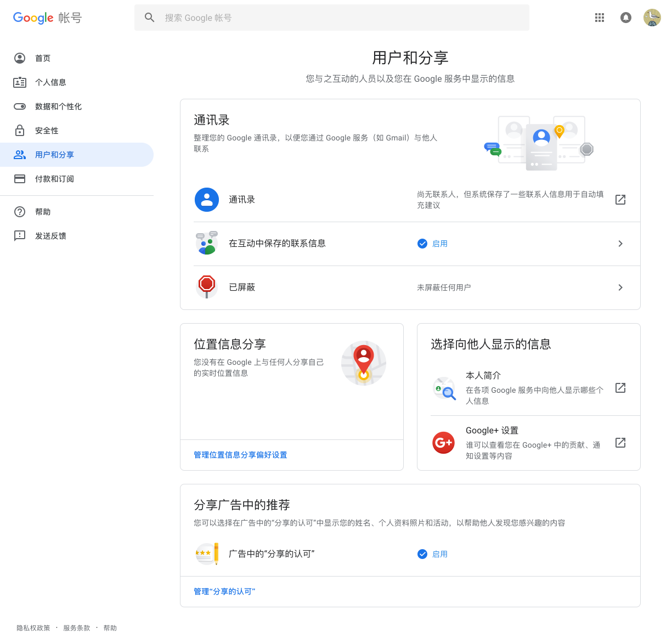Open external link icon for 通讯录 row

(620, 200)
